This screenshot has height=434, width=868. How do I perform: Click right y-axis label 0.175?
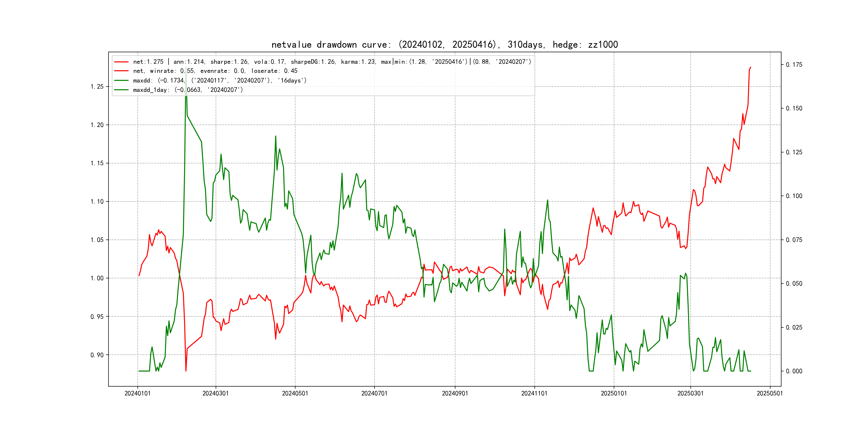794,65
